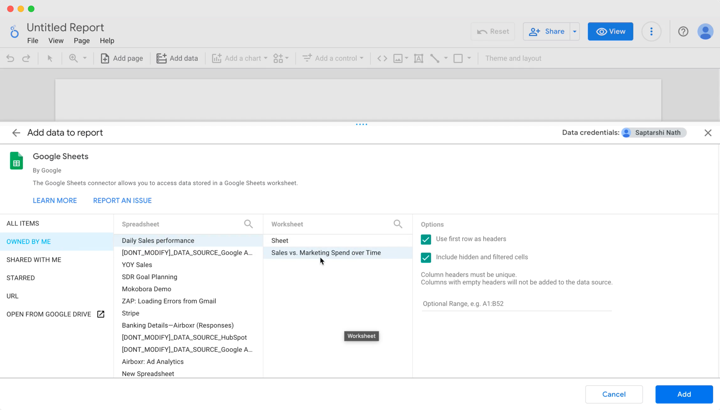Select ZAP: Loading Errors from Gmail
Image resolution: width=720 pixels, height=410 pixels.
coord(188,301)
